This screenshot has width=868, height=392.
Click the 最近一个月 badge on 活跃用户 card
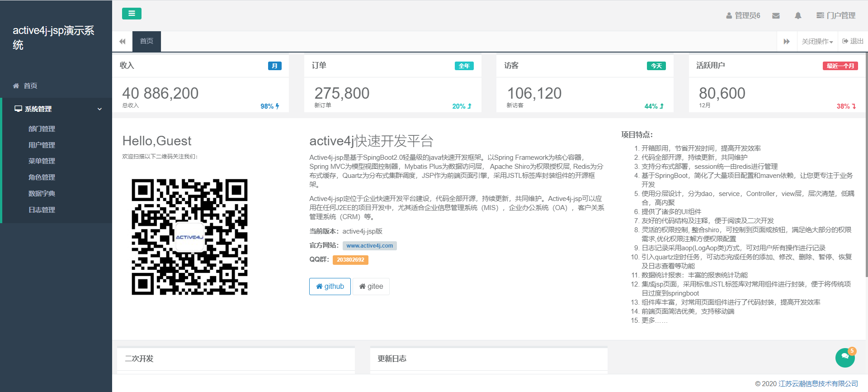pos(840,66)
